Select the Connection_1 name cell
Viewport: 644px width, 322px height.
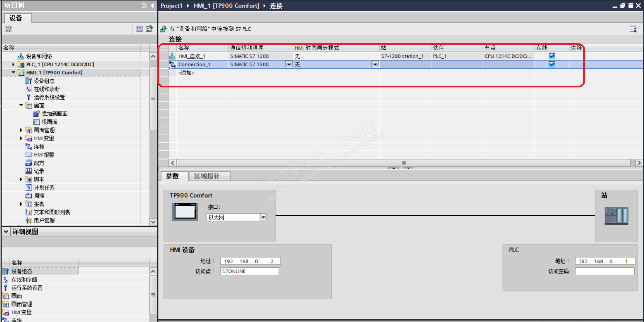(203, 64)
